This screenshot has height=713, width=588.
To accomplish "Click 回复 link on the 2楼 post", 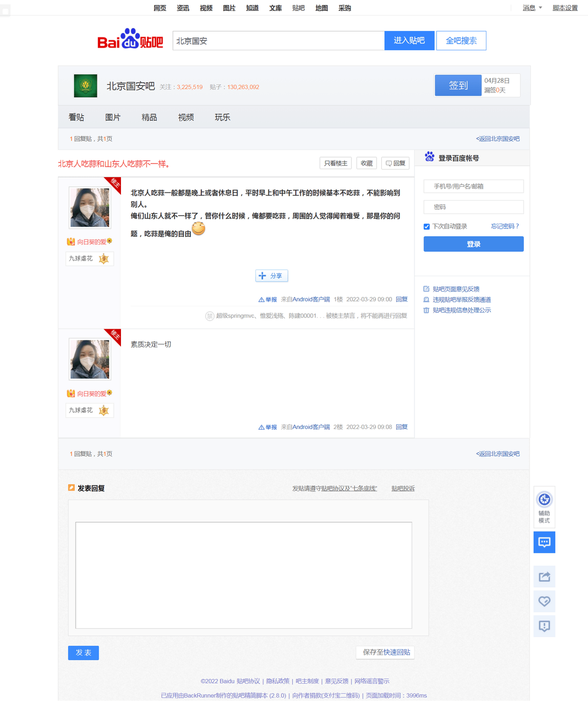I will tap(402, 427).
